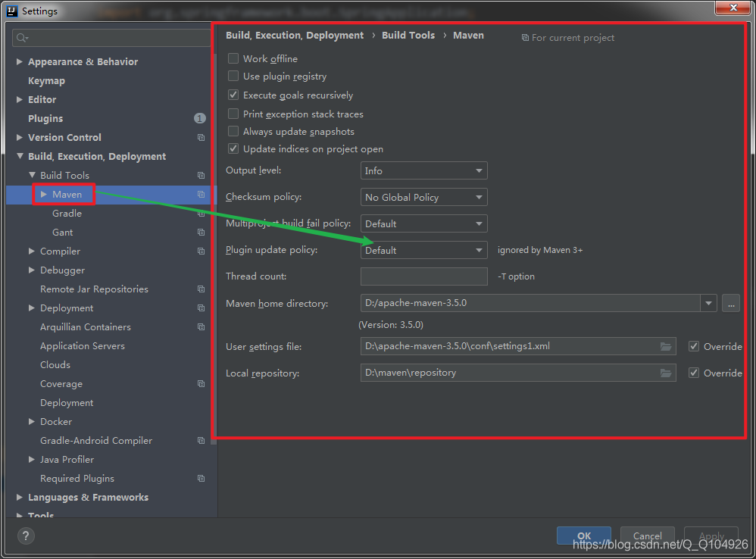
Task: Click the Plugins update badge showing 1
Action: point(200,118)
